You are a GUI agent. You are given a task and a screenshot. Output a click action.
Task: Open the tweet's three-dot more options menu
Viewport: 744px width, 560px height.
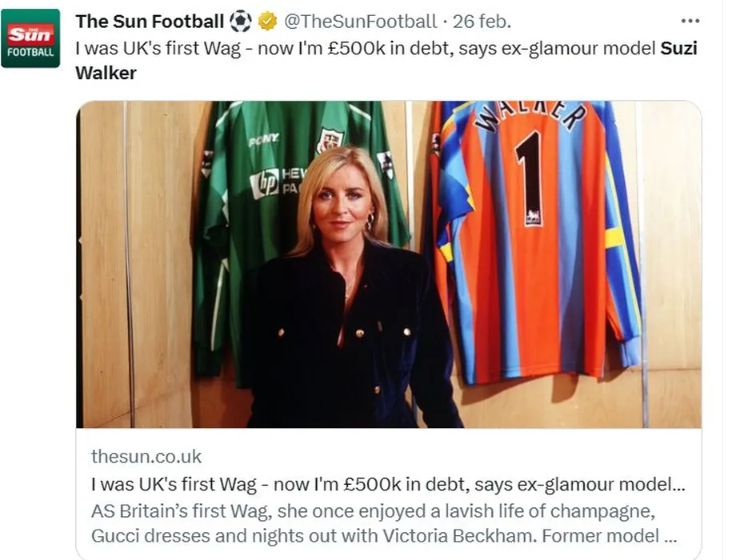[690, 21]
